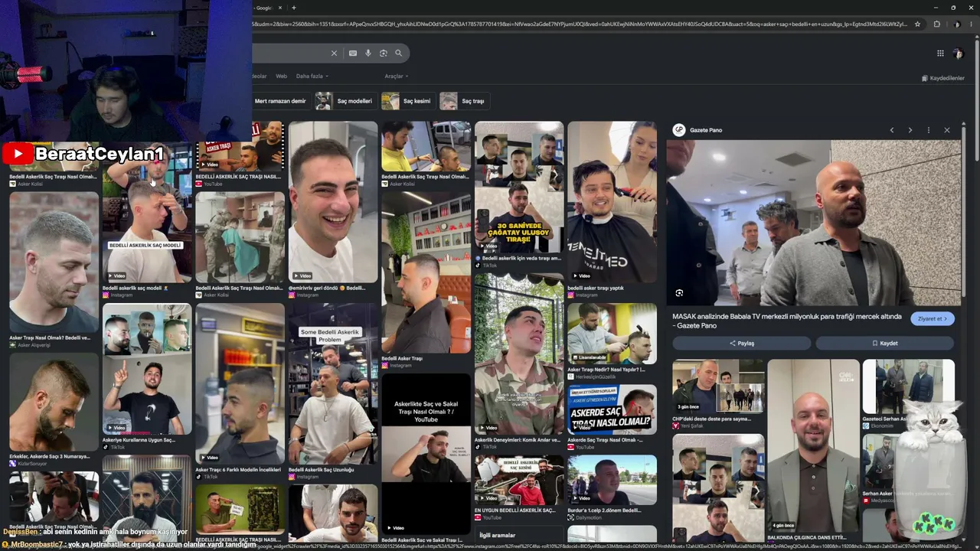Viewport: 980px width, 551px height.
Task: Clear the Google search box text
Action: point(334,53)
